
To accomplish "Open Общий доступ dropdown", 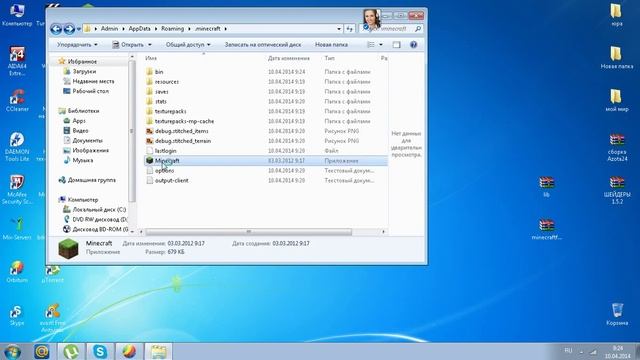I will [x=188, y=44].
